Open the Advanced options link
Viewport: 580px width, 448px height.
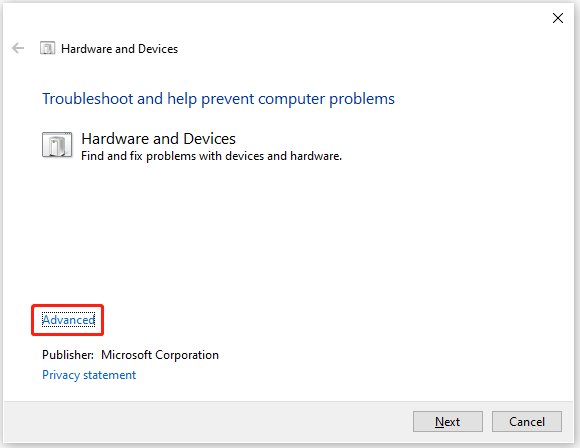point(68,320)
